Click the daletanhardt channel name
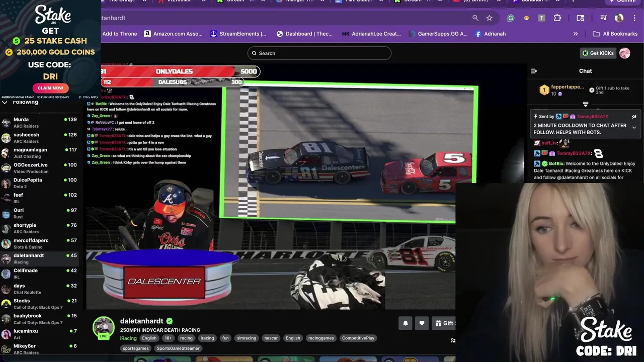Screen dimensions: 644x362 tap(141, 321)
